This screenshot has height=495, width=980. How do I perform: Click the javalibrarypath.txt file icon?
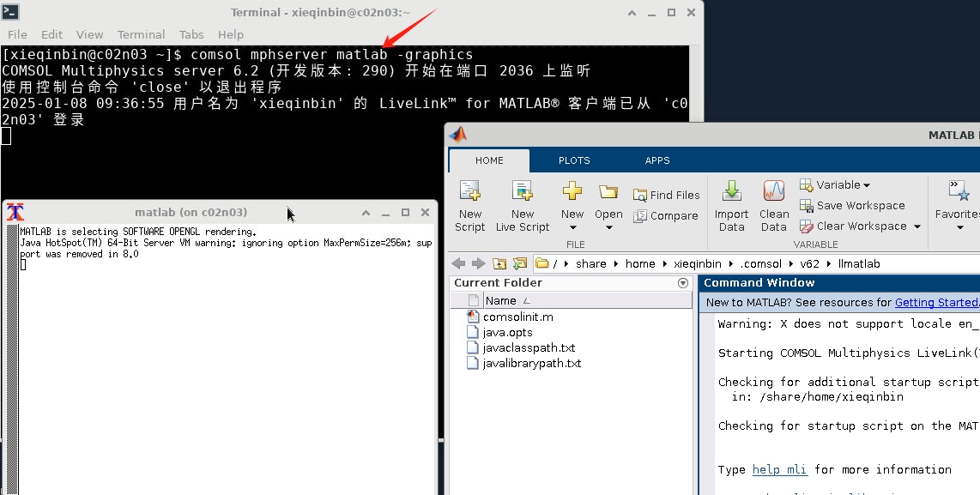[473, 363]
